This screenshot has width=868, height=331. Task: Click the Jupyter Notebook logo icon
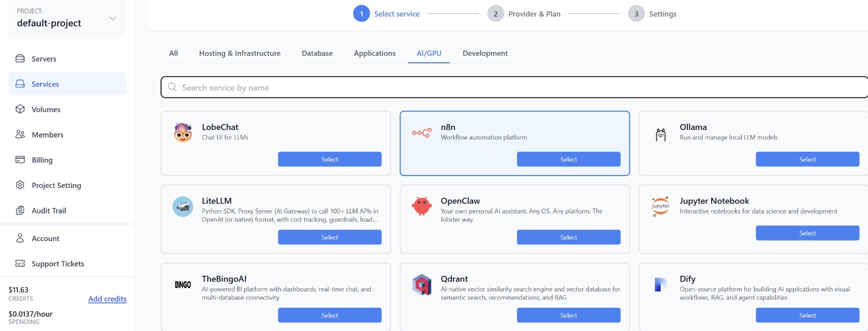pyautogui.click(x=661, y=206)
